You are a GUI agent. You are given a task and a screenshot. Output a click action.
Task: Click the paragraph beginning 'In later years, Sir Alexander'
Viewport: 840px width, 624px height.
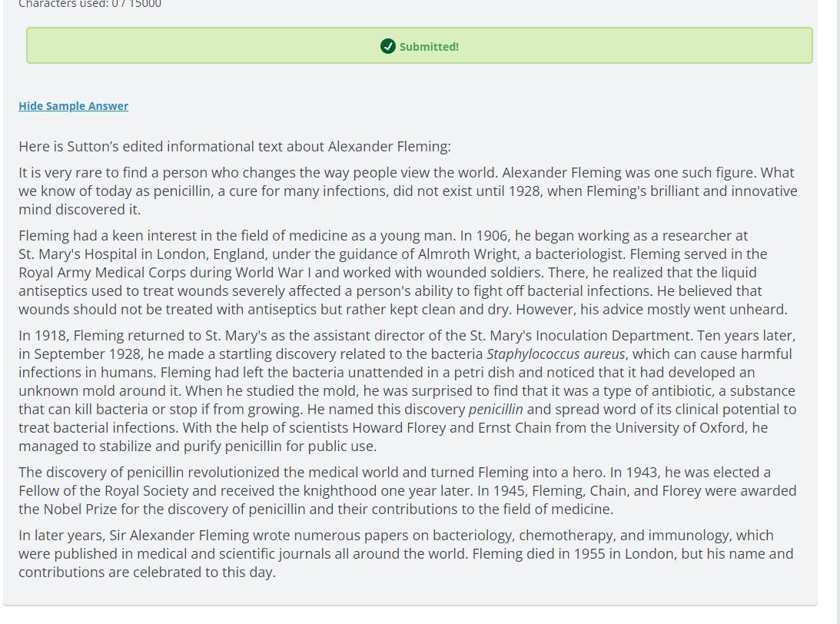[x=406, y=554]
